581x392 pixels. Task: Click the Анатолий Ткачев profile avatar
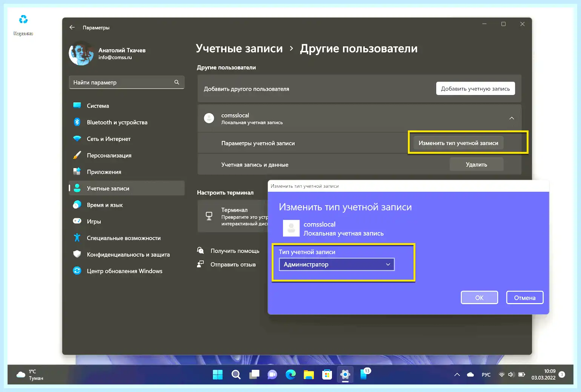81,53
